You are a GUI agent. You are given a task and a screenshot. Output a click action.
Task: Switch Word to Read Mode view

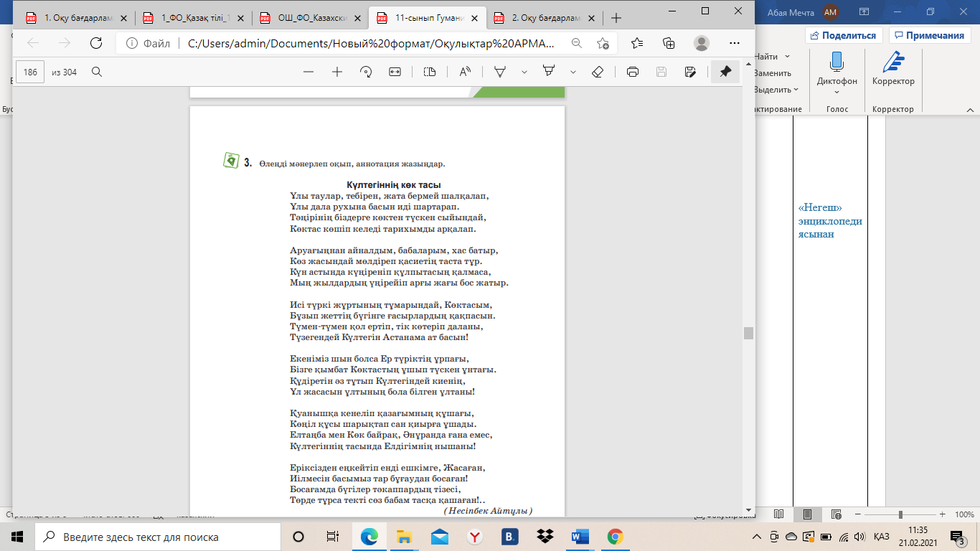[x=778, y=514]
